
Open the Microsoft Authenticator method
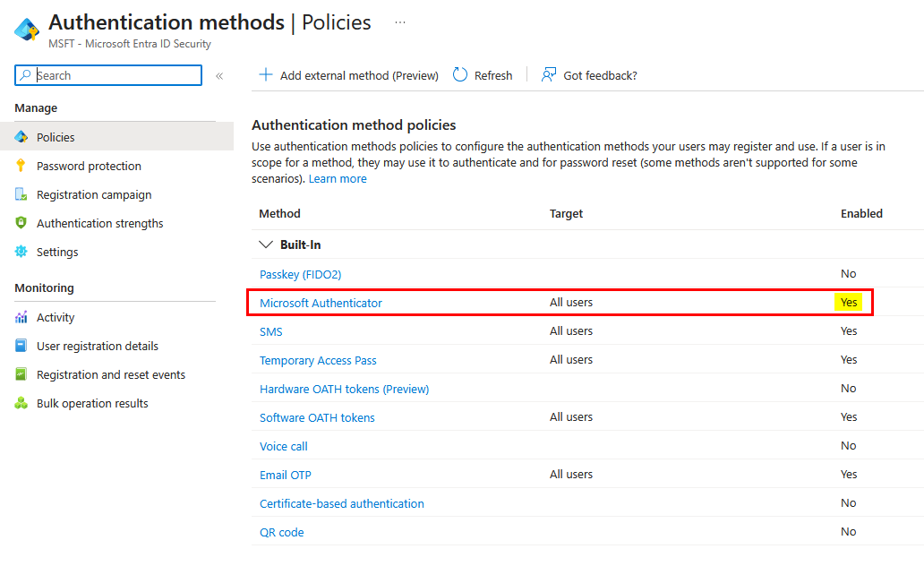[x=321, y=303]
